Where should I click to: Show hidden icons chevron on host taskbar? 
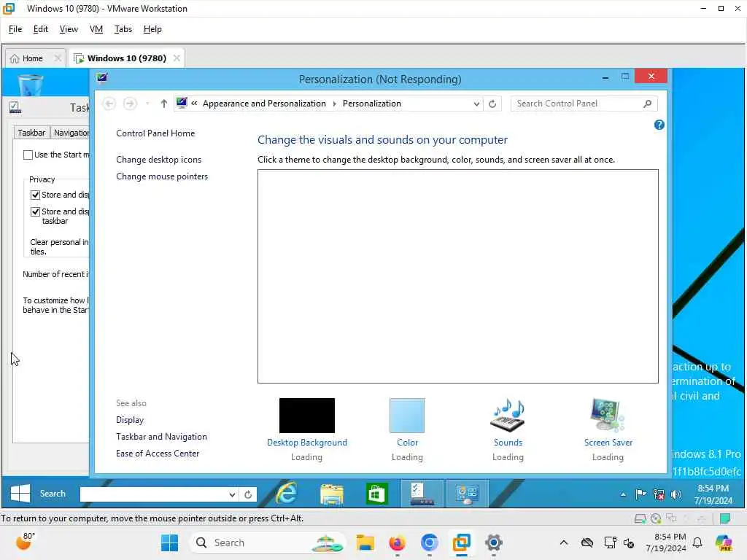pyautogui.click(x=564, y=542)
